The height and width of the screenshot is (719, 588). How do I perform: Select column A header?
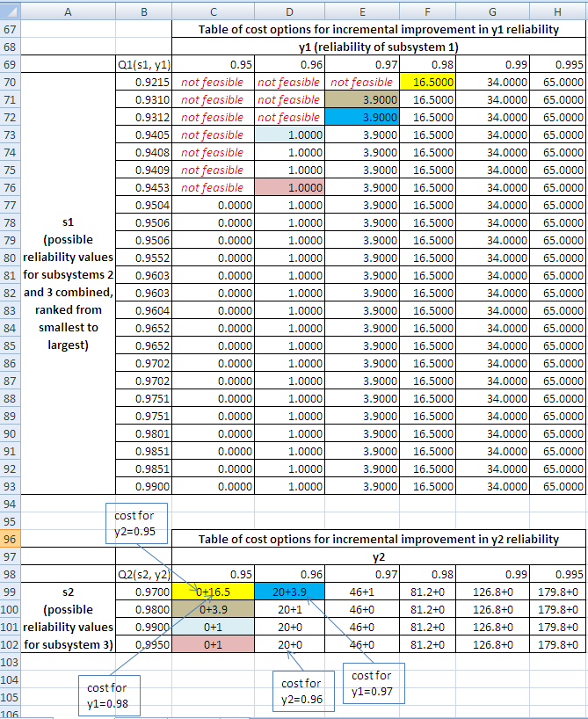68,11
